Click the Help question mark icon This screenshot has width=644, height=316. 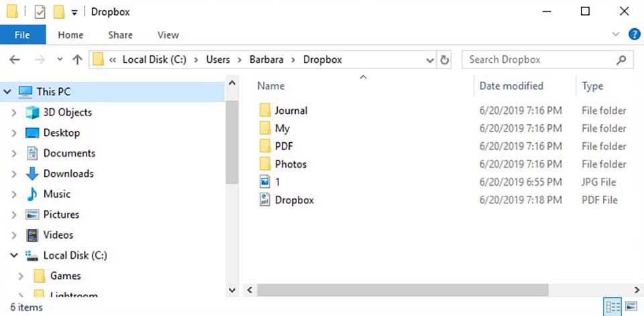click(x=634, y=35)
